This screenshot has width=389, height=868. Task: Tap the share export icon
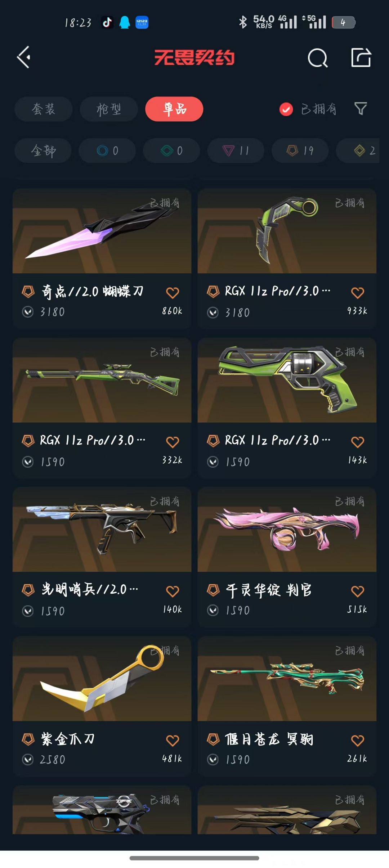pos(361,57)
